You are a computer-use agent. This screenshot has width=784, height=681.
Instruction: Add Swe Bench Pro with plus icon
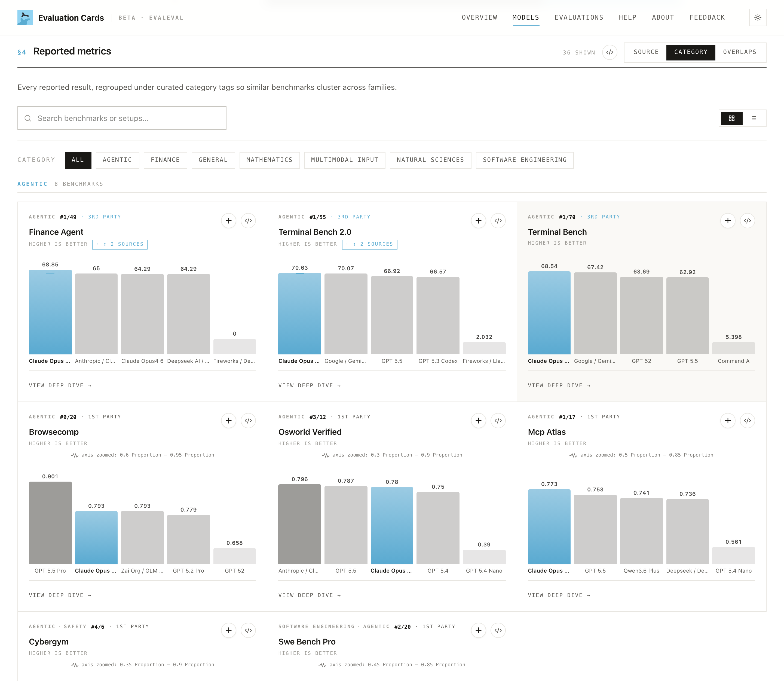(479, 630)
